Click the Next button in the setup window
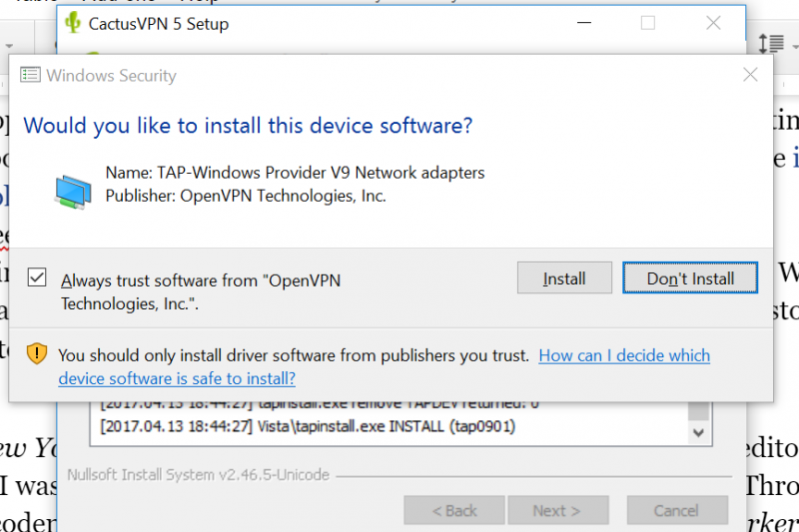Image resolution: width=799 pixels, height=532 pixels. [558, 510]
